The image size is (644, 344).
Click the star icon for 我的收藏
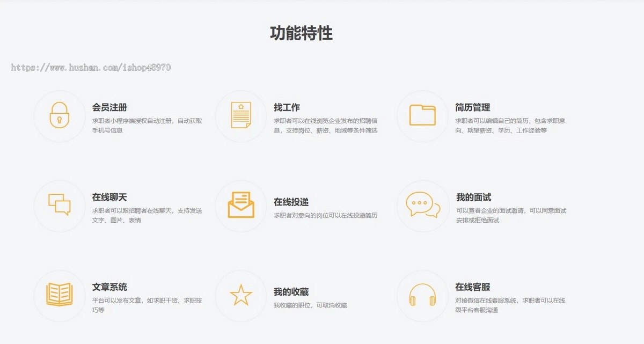point(241,295)
